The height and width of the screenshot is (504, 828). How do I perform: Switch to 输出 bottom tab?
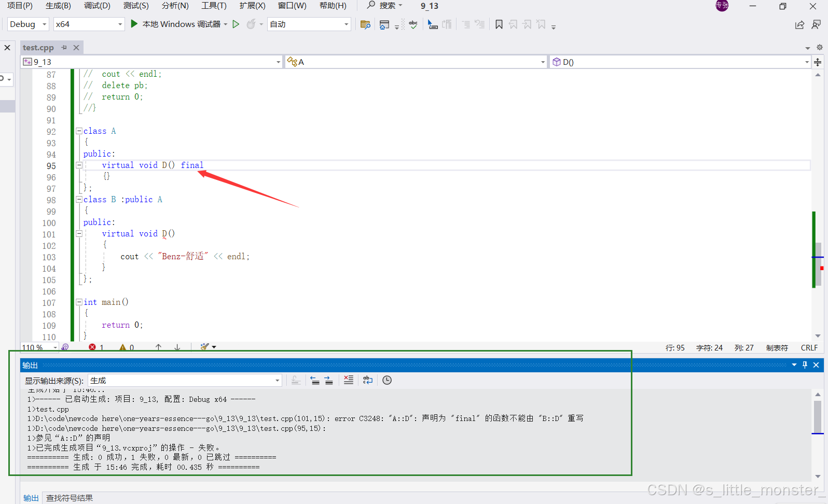pyautogui.click(x=31, y=498)
